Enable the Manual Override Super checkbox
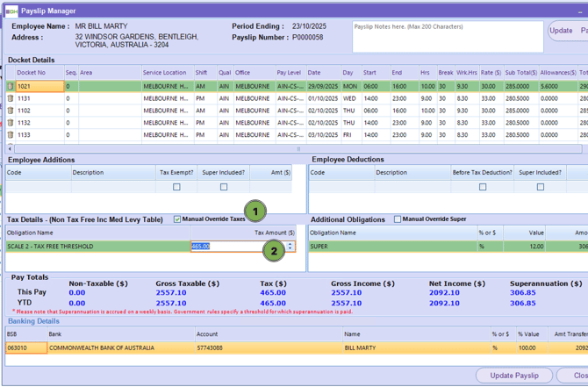 (398, 219)
